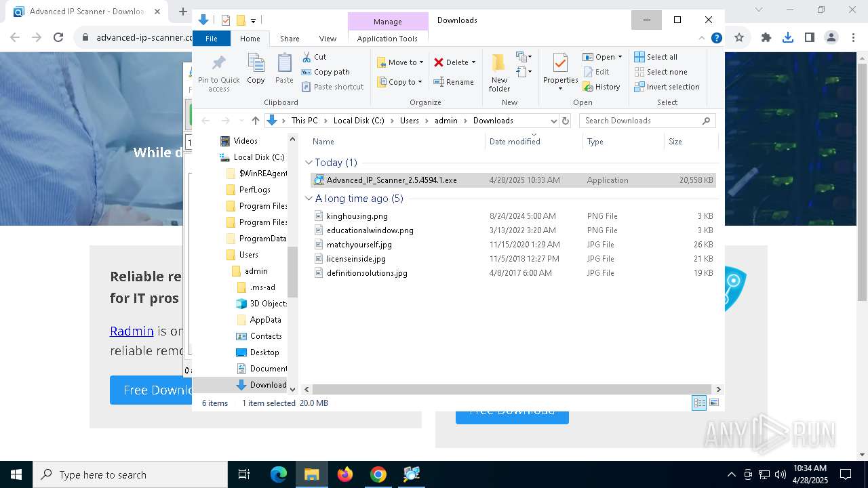Open Explorer Help icon
The height and width of the screenshot is (488, 868).
(x=716, y=39)
